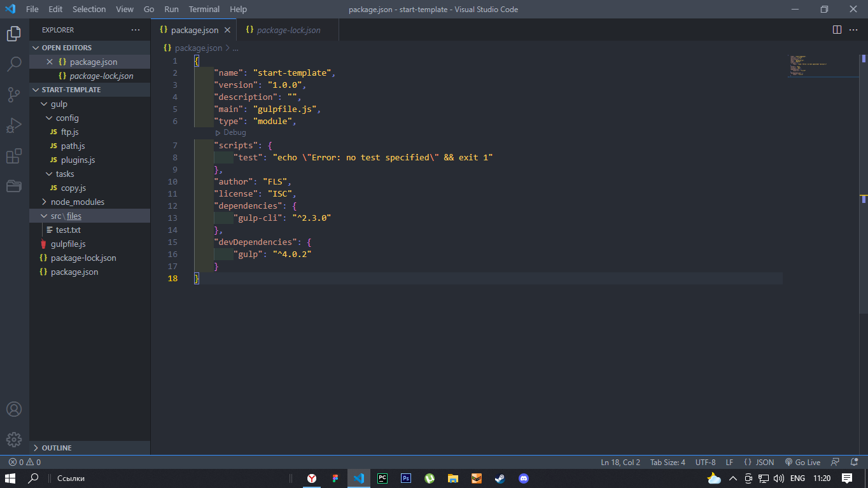Open Figma from the taskbar
This screenshot has height=488, width=868.
pyautogui.click(x=335, y=478)
